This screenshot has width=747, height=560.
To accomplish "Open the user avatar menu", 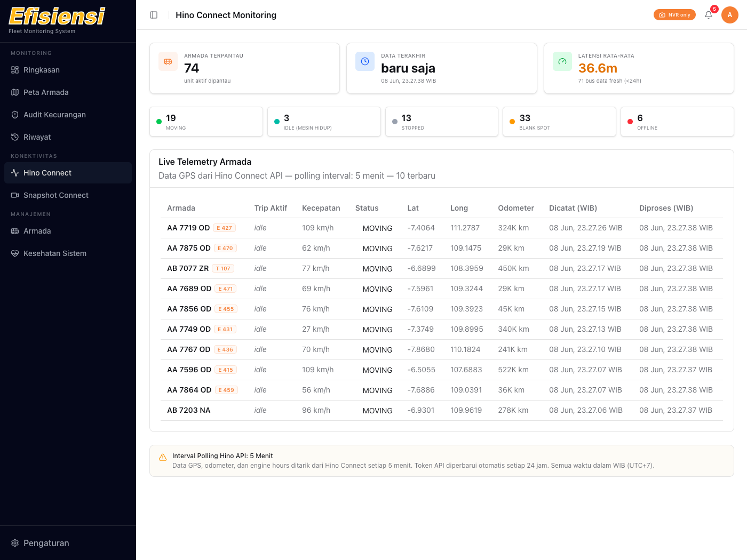I will click(730, 15).
